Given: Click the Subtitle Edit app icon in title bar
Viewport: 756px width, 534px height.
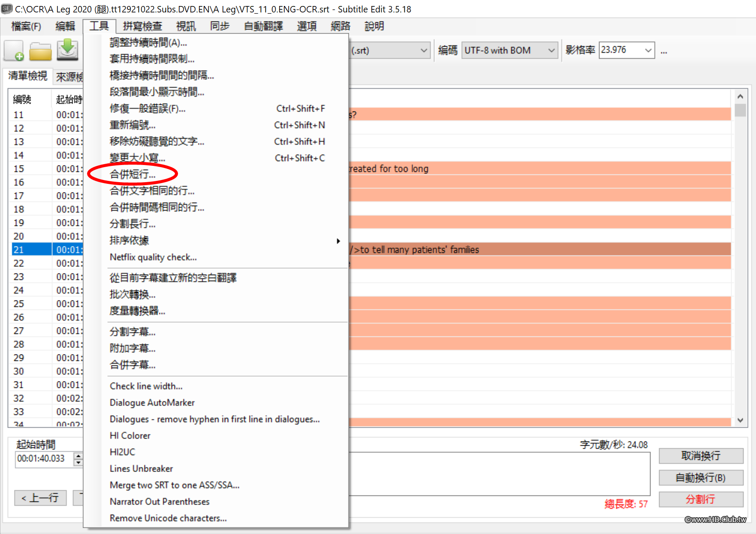Looking at the screenshot, I should [x=6, y=9].
